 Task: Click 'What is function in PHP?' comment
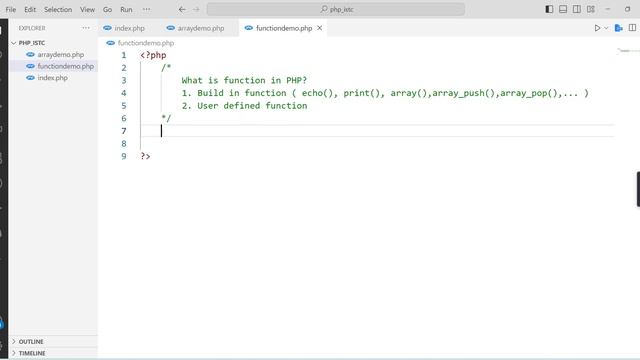244,80
